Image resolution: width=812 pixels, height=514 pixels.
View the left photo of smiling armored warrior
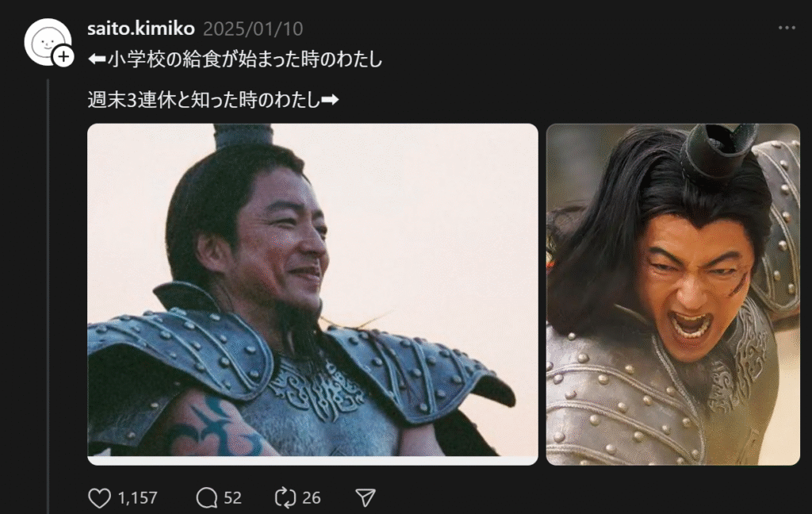click(x=312, y=293)
